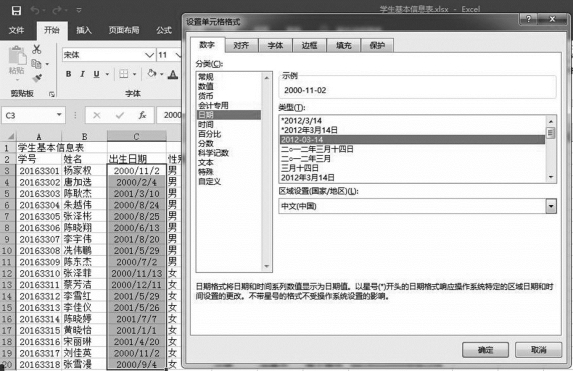
Task: Click the 确定 button
Action: click(x=485, y=350)
